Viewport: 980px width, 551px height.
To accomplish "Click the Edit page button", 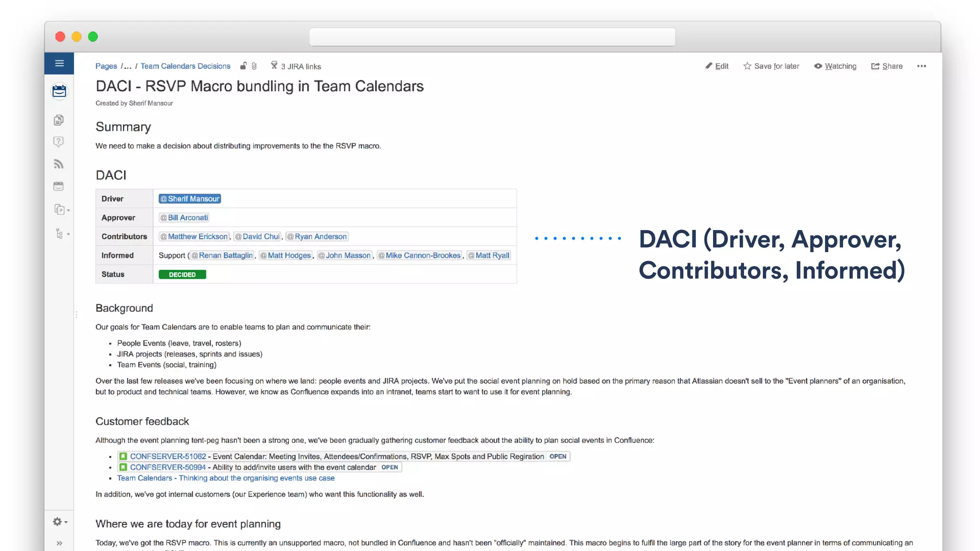I will pos(717,66).
